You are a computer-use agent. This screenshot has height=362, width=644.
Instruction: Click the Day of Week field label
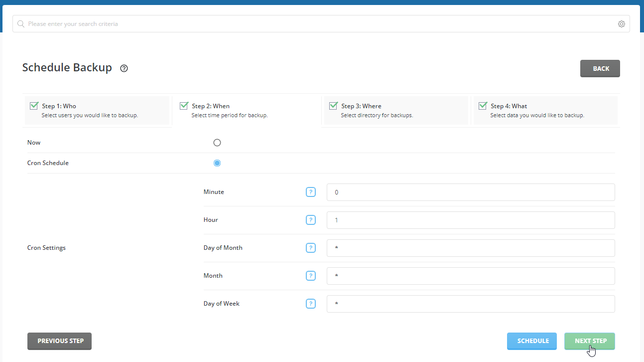click(x=222, y=304)
